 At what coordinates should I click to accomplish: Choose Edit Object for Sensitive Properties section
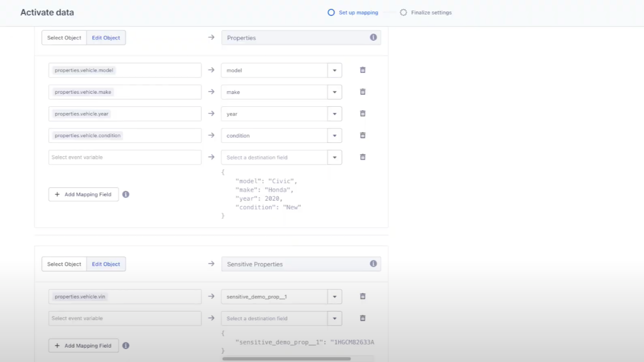[x=106, y=264]
